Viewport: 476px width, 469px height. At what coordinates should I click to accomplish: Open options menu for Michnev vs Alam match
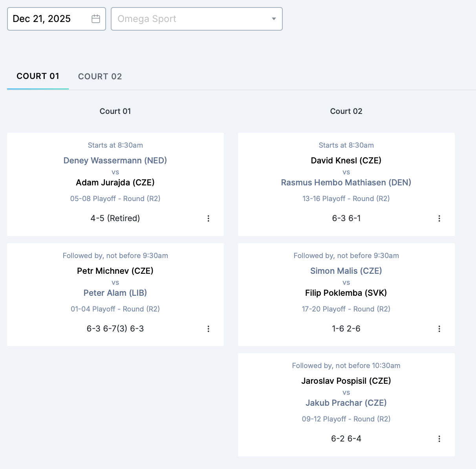coord(208,329)
